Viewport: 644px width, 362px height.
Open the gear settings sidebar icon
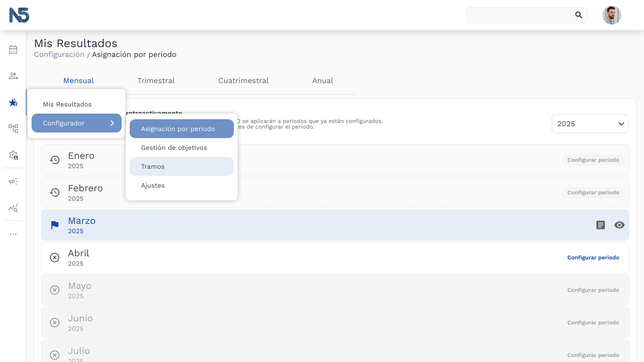pyautogui.click(x=13, y=155)
